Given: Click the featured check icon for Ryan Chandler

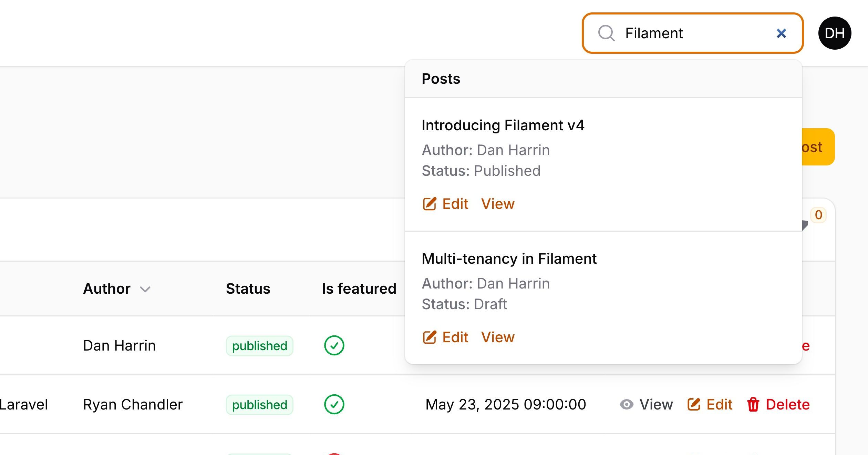Looking at the screenshot, I should [334, 404].
